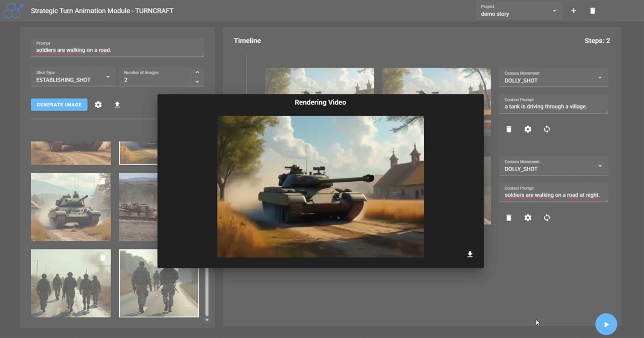
Task: Click the upload image icon
Action: pyautogui.click(x=117, y=105)
